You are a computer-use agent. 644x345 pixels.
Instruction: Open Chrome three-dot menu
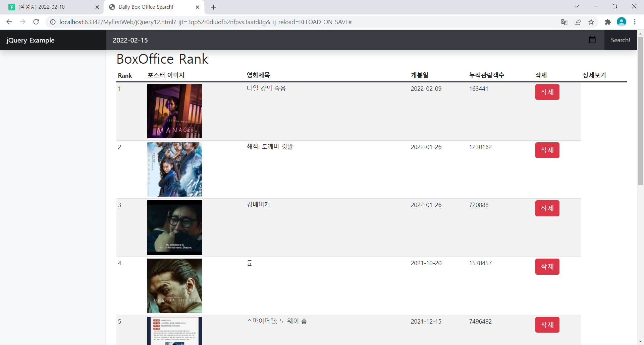tap(635, 22)
